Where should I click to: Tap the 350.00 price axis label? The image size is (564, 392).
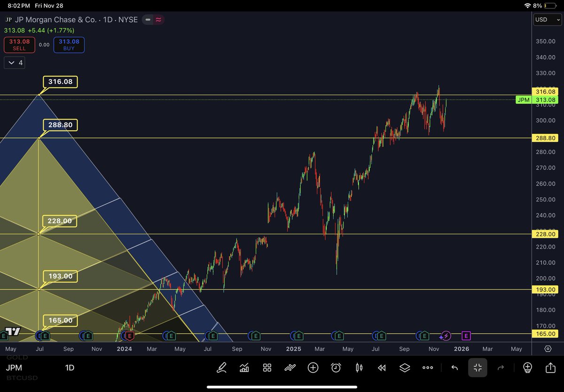(545, 41)
